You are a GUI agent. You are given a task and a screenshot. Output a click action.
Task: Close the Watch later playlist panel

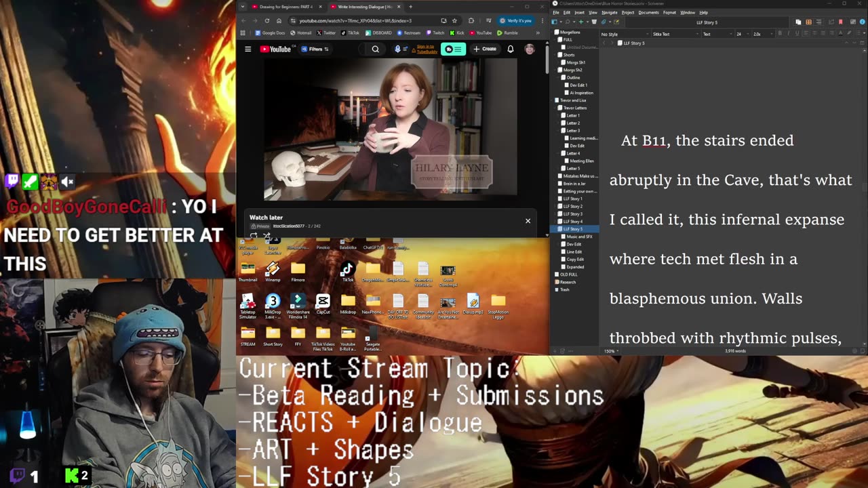(x=528, y=220)
